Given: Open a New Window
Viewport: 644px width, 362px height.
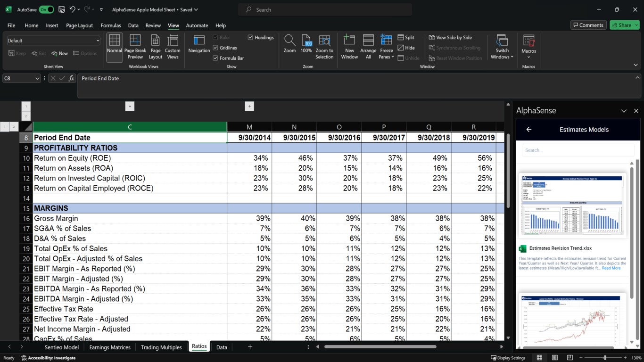Looking at the screenshot, I should (349, 47).
